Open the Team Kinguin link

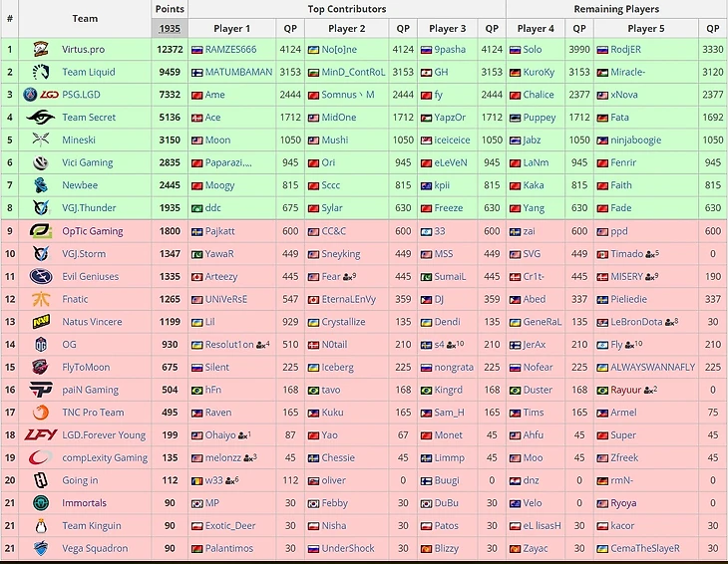(x=92, y=525)
